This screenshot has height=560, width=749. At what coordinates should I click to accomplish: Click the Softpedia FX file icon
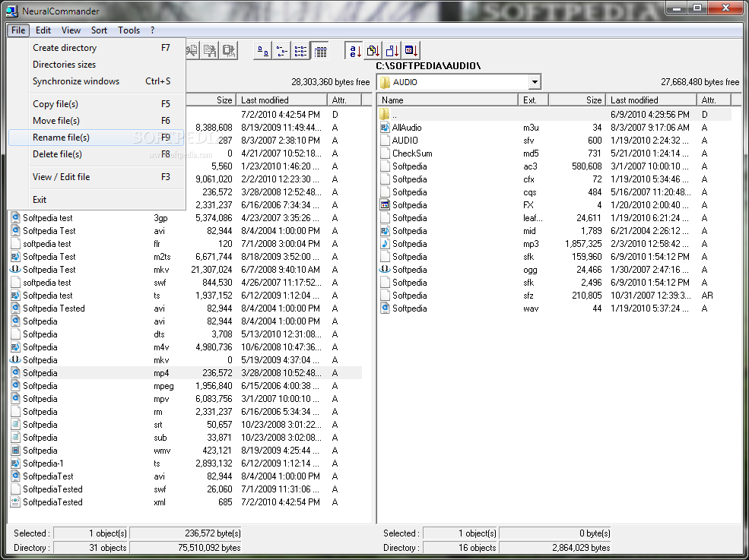click(x=385, y=205)
